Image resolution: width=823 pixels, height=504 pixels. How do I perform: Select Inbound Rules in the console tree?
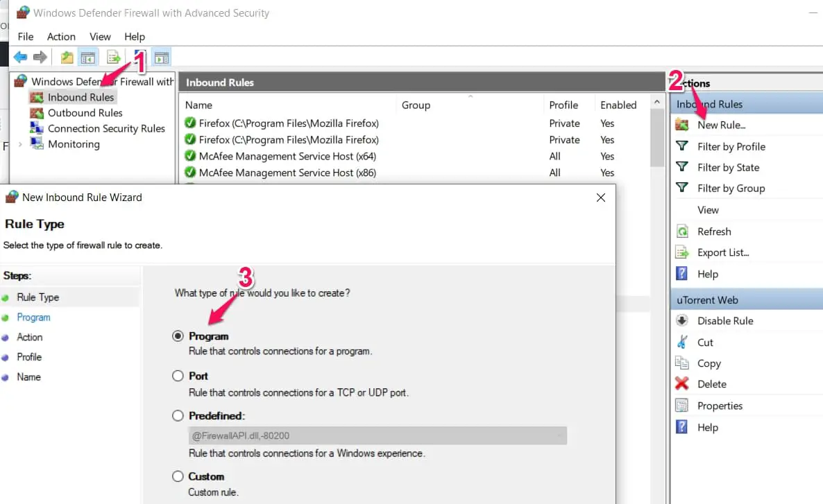pyautogui.click(x=80, y=97)
